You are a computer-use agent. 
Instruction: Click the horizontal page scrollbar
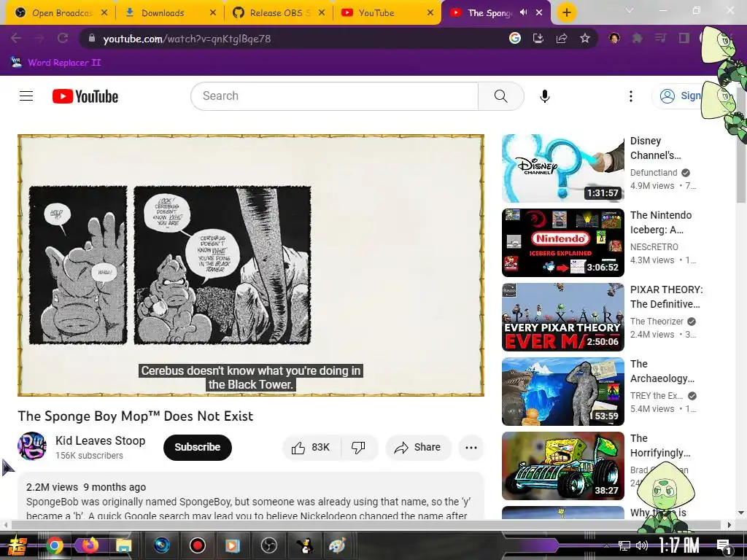tap(367, 524)
